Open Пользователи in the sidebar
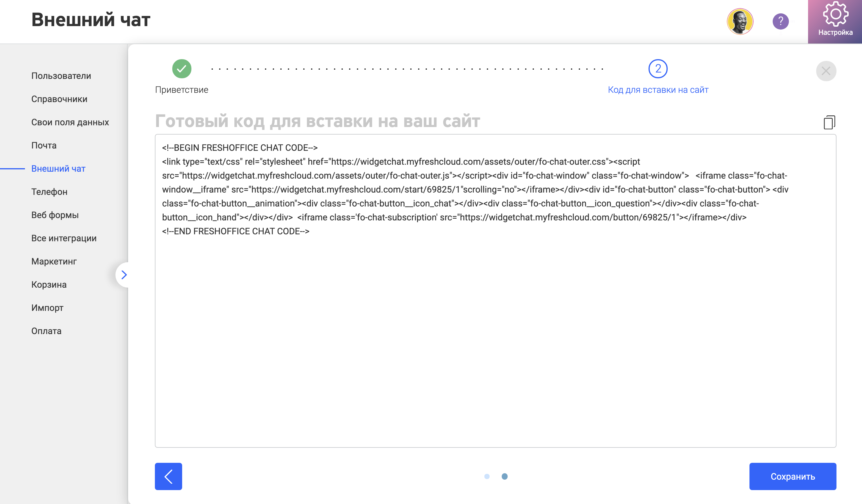Screen dimensions: 862x504 click(x=61, y=76)
